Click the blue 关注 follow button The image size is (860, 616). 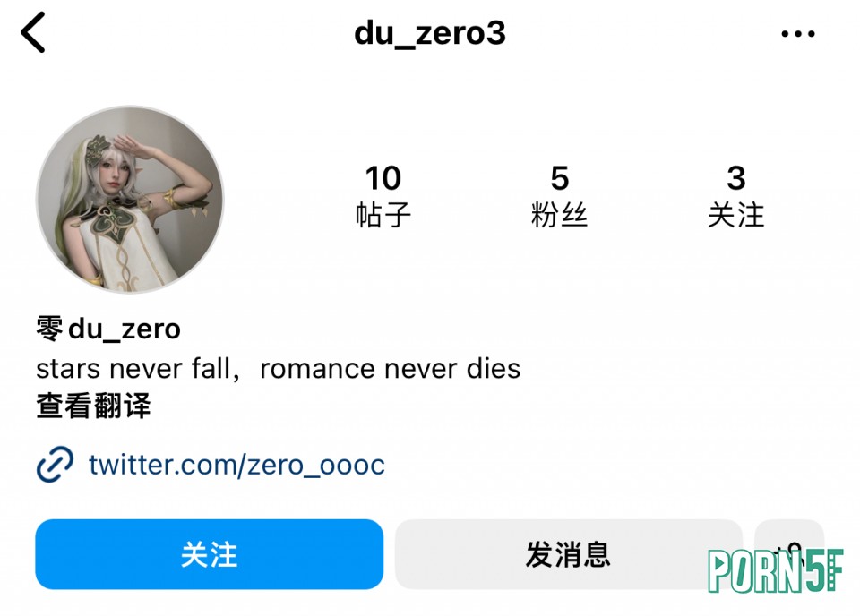209,554
